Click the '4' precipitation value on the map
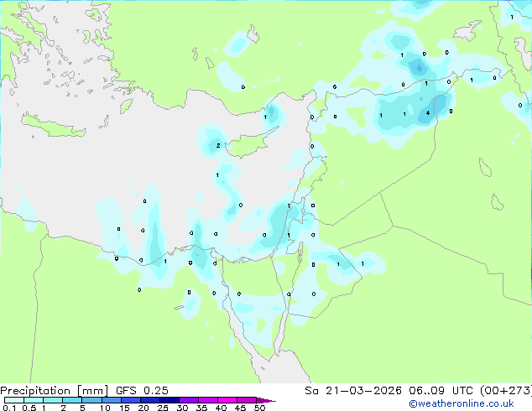 coord(428,113)
